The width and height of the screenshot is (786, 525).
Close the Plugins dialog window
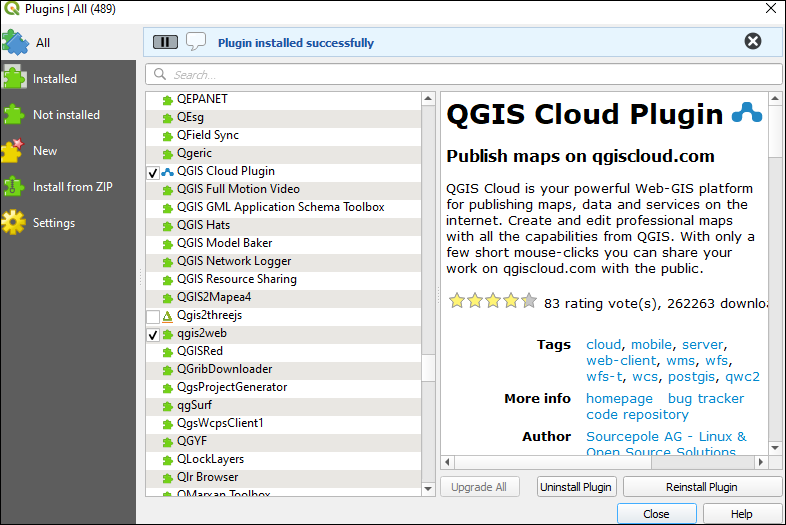pyautogui.click(x=770, y=8)
